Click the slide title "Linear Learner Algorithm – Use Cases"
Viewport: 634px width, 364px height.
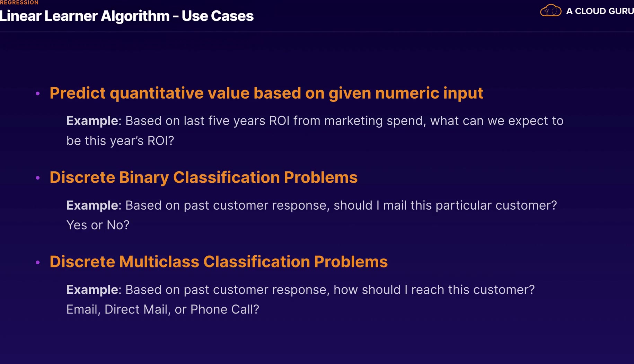coord(127,16)
